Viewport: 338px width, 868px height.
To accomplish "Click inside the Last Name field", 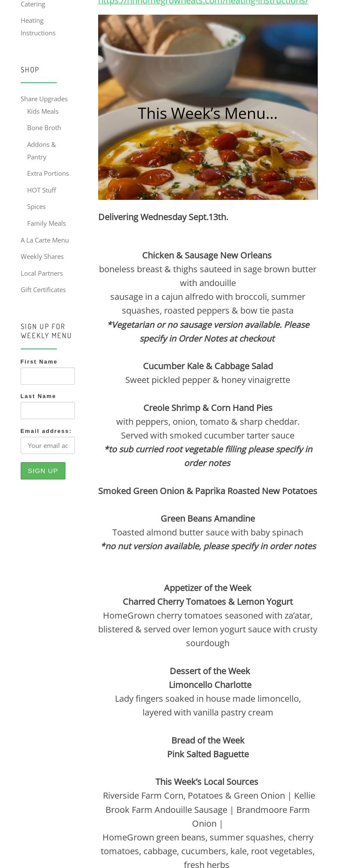I will [x=47, y=410].
